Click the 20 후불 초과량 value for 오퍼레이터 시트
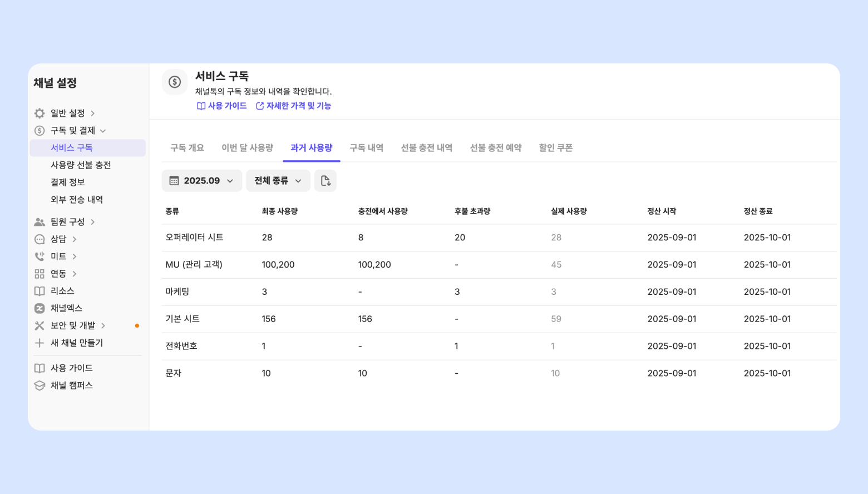Image resolution: width=868 pixels, height=494 pixels. click(460, 238)
